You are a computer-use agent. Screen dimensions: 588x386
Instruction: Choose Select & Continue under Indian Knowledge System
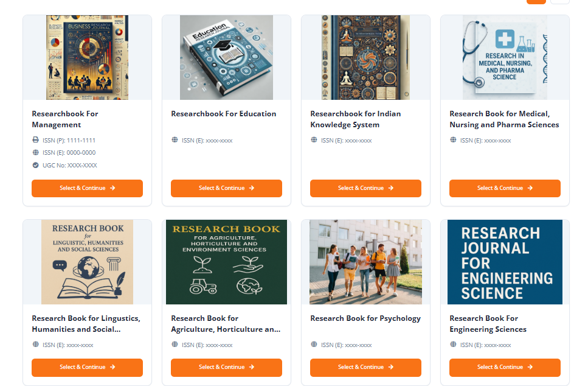[x=365, y=188]
